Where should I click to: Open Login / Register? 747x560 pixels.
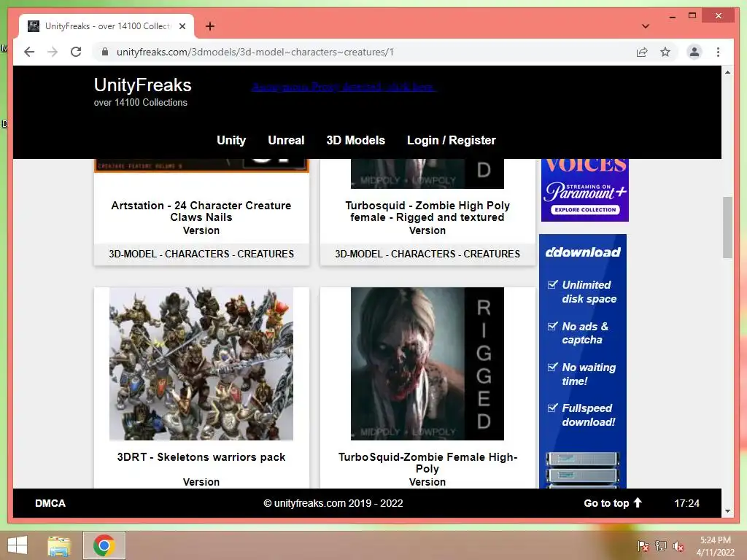coord(451,140)
